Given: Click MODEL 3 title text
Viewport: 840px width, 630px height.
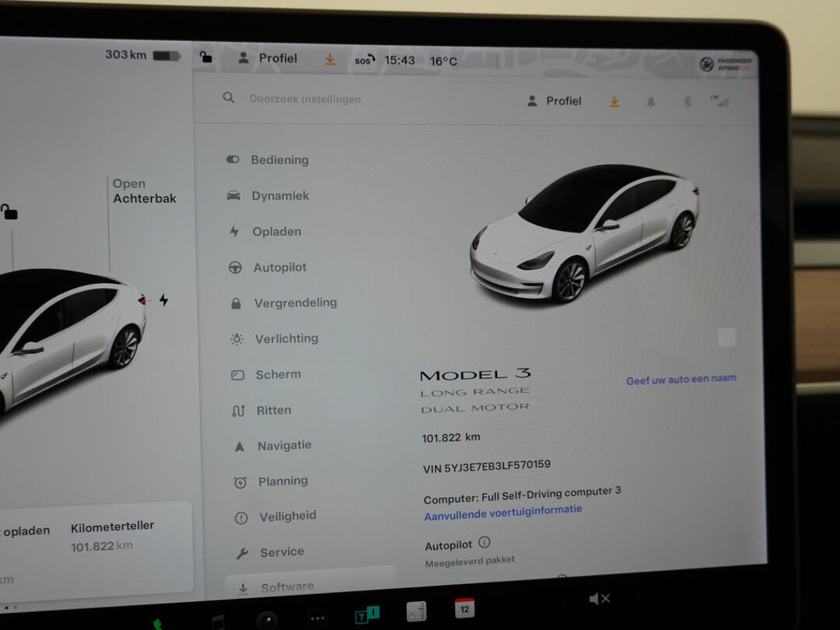Looking at the screenshot, I should click(x=474, y=374).
